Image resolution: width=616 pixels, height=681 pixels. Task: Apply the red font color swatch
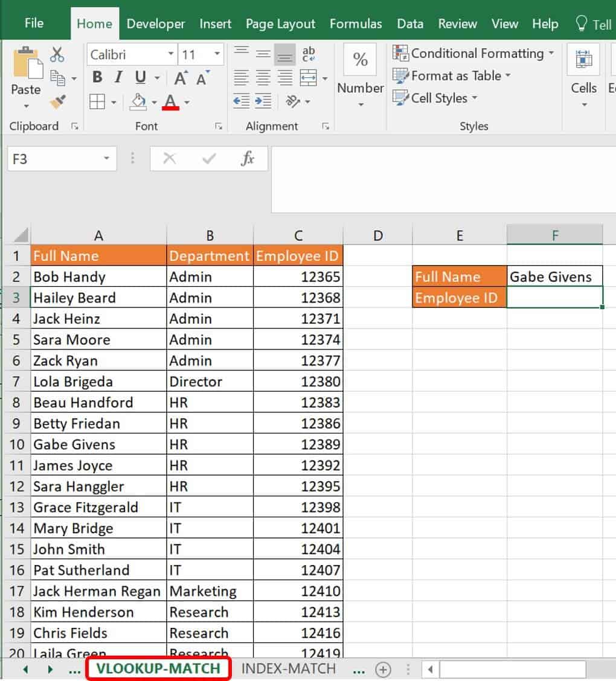point(171,101)
